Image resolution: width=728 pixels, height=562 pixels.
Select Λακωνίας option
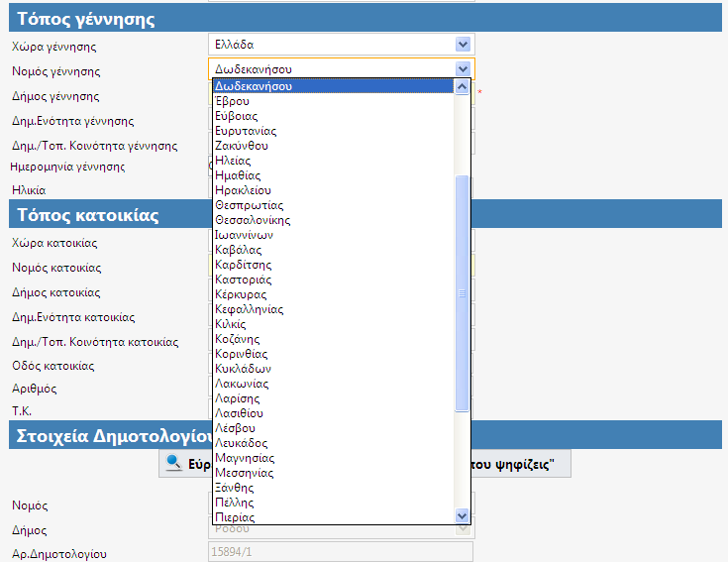333,384
